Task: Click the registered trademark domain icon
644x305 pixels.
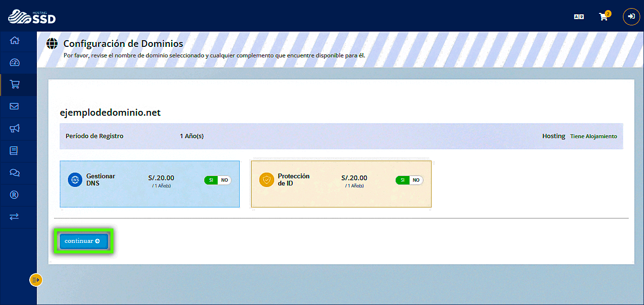Action: point(14,195)
